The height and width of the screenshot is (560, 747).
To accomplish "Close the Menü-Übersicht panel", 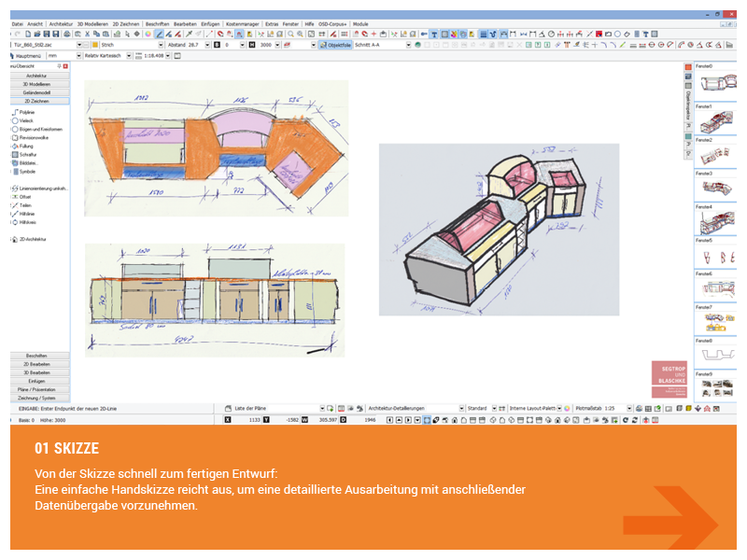I will (x=65, y=66).
